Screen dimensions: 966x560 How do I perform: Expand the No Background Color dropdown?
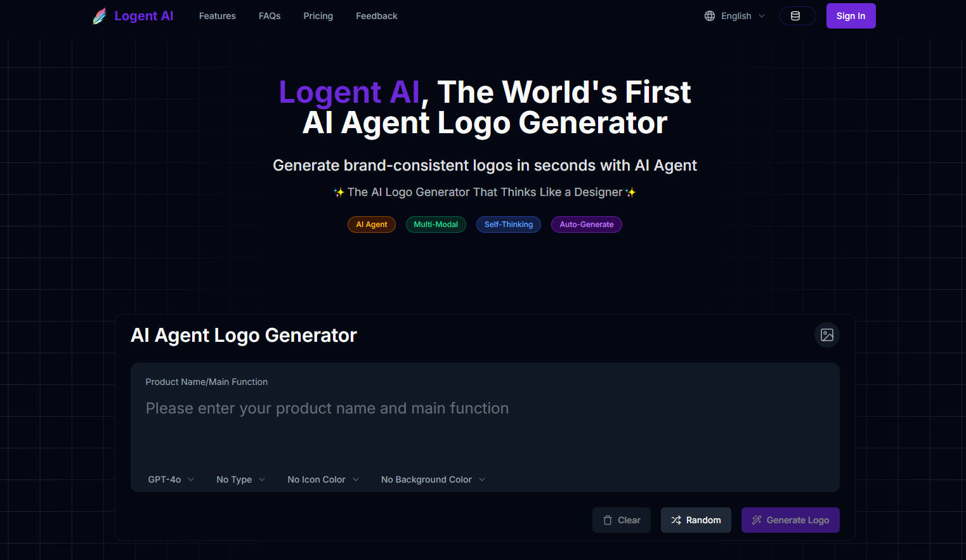[432, 479]
